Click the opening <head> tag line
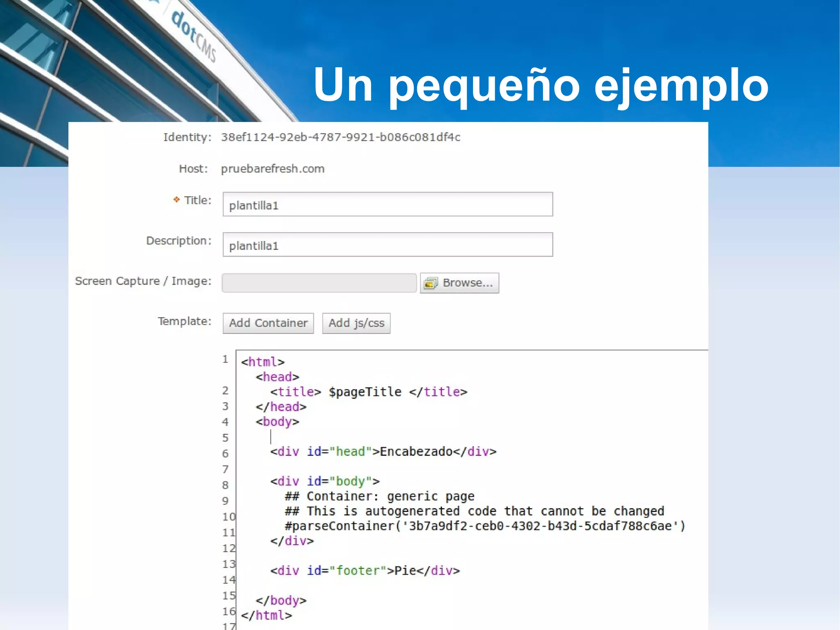The image size is (840, 630). pos(277,377)
